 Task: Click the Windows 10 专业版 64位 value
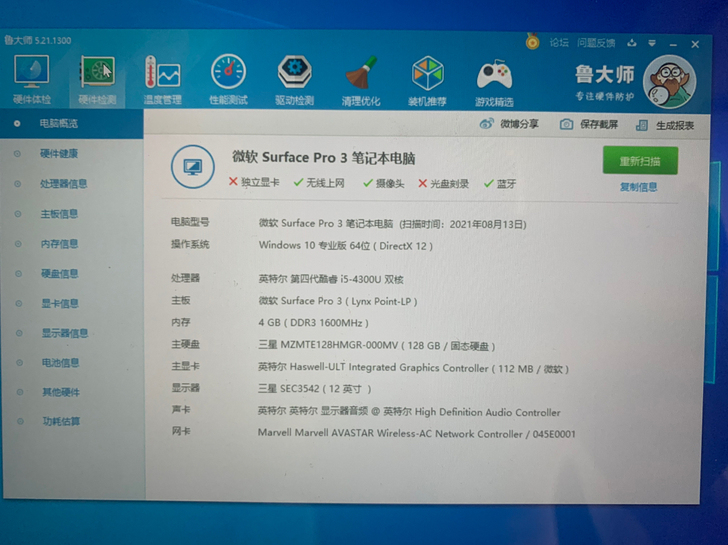345,246
